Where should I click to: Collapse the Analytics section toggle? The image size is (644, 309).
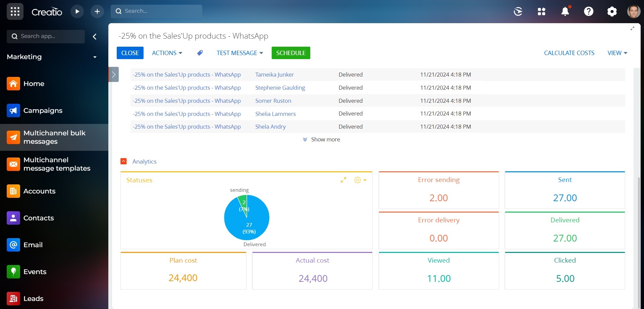click(123, 161)
